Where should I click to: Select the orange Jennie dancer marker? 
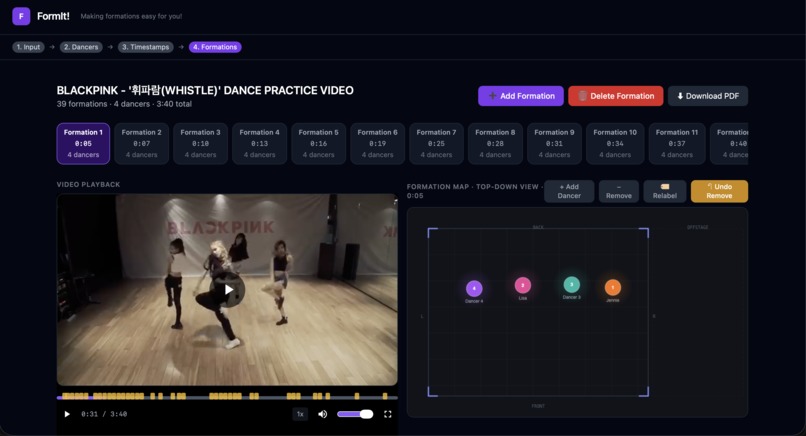pos(613,287)
